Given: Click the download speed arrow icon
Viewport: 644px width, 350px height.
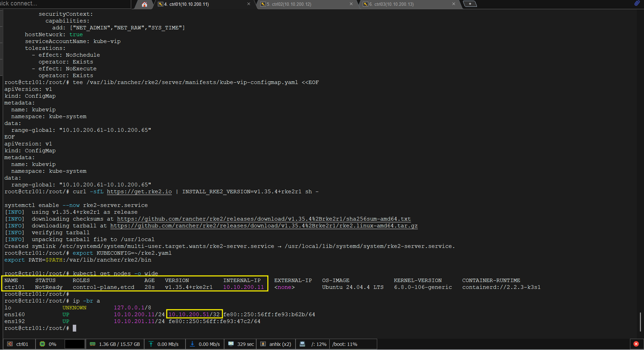Looking at the screenshot, I should point(192,344).
